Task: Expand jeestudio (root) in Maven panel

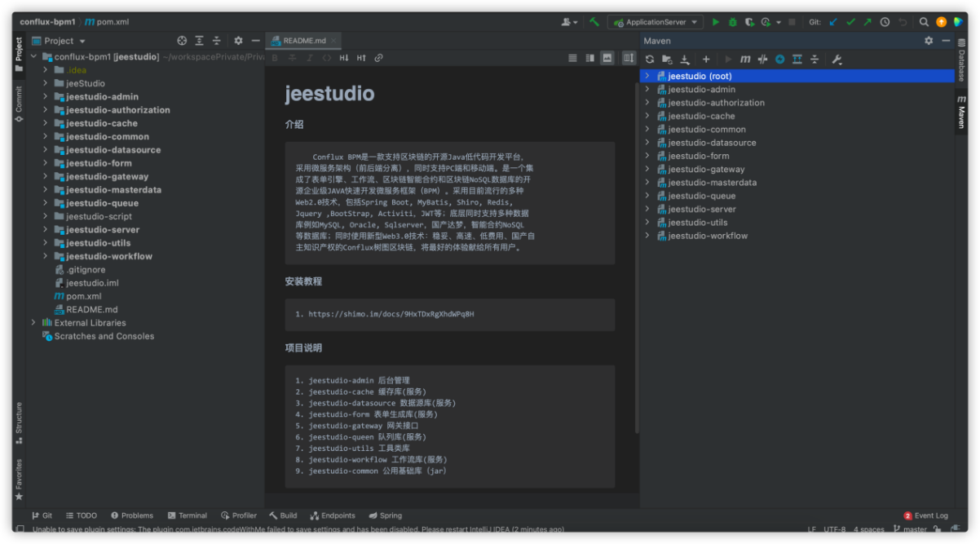Action: tap(647, 76)
